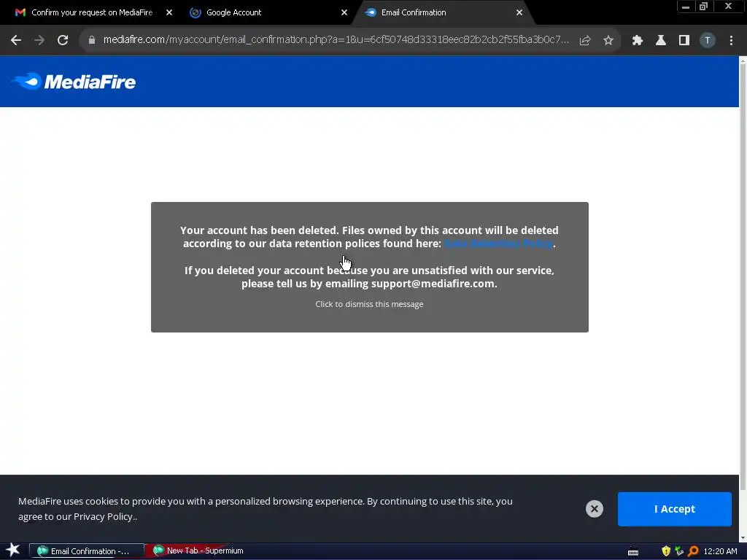This screenshot has height=560, width=747.
Task: Open the profile avatar T
Action: click(708, 41)
